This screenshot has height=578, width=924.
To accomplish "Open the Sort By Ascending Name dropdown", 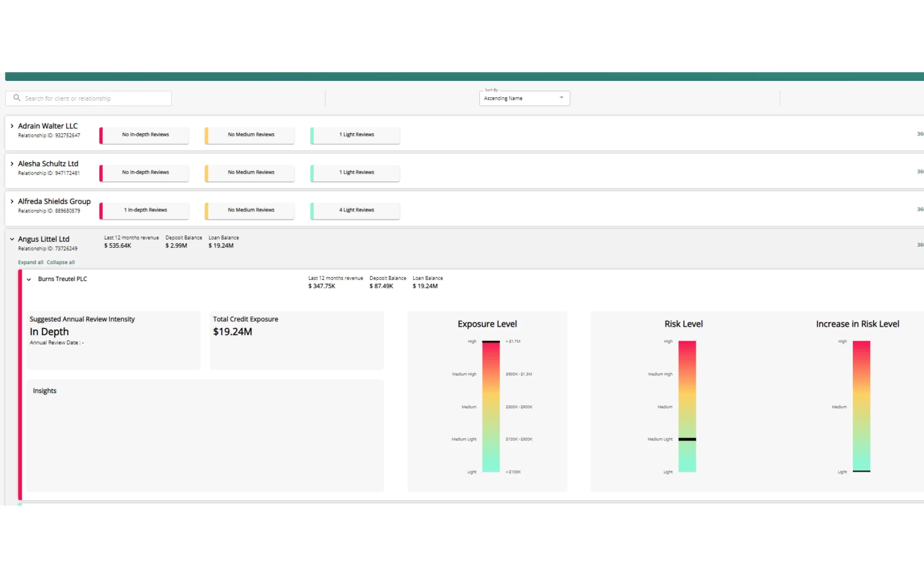I will [525, 98].
